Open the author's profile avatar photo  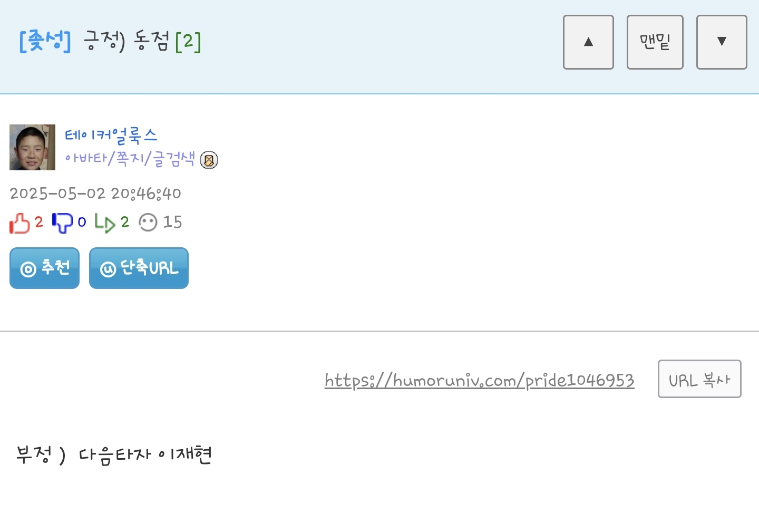click(x=32, y=147)
